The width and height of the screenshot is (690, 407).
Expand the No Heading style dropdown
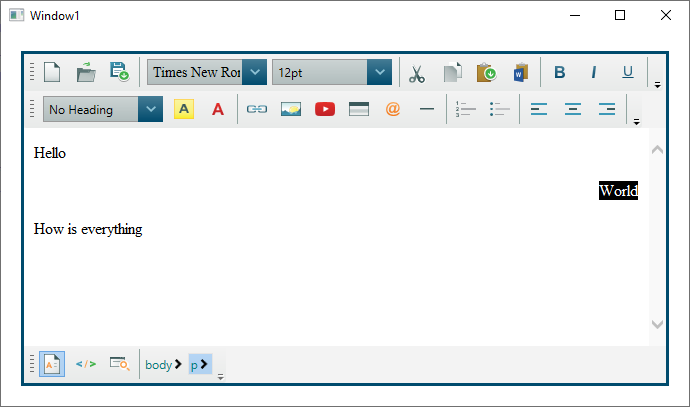click(150, 109)
